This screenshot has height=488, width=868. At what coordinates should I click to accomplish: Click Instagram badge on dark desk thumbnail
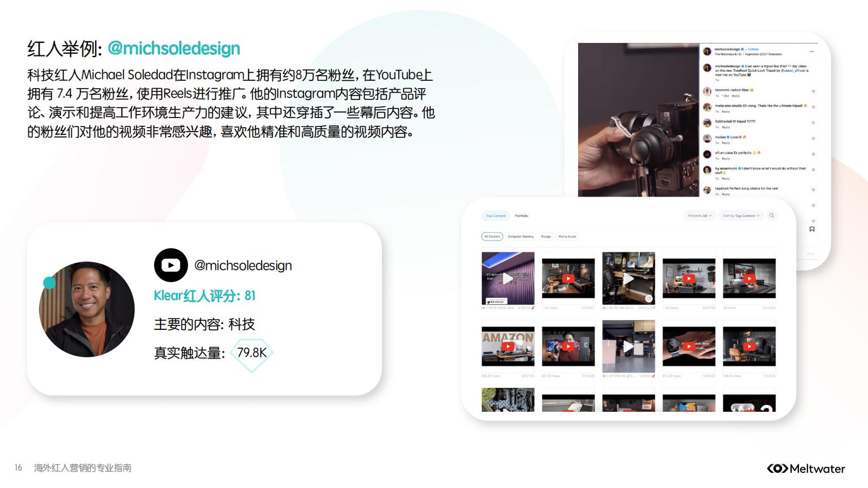(649, 298)
